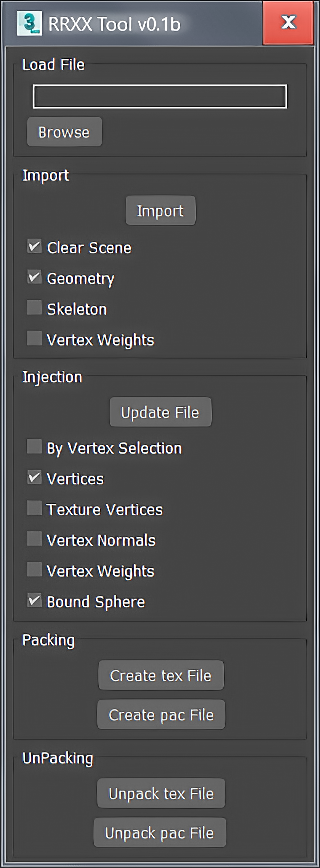Click the Browse button

point(64,132)
